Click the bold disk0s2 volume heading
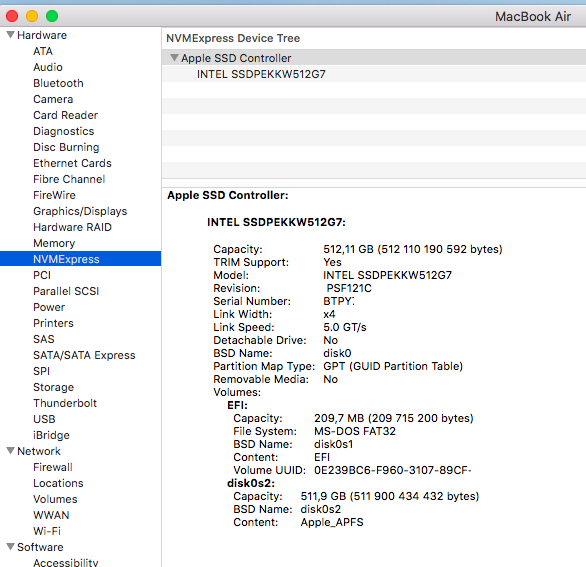 (251, 483)
